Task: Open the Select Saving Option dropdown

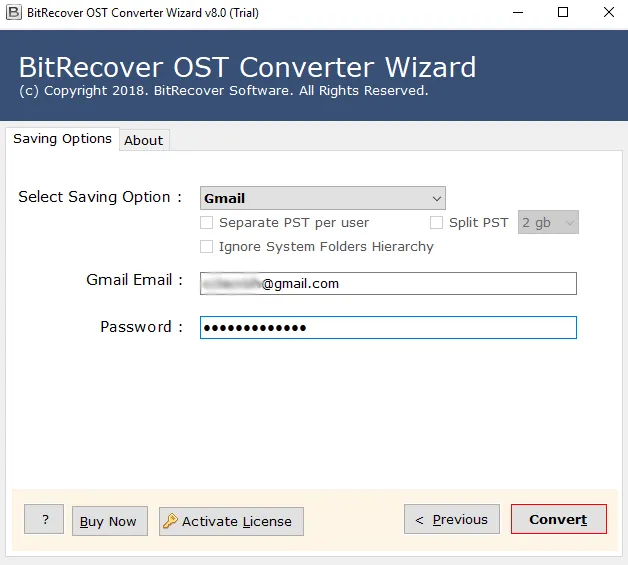Action: [x=322, y=198]
